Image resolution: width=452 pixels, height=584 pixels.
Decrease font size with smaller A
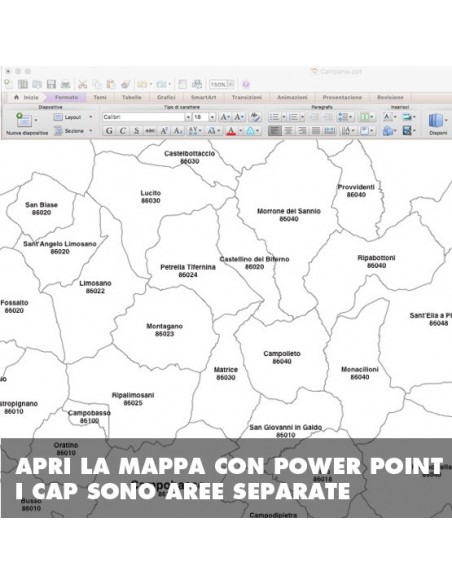238,117
